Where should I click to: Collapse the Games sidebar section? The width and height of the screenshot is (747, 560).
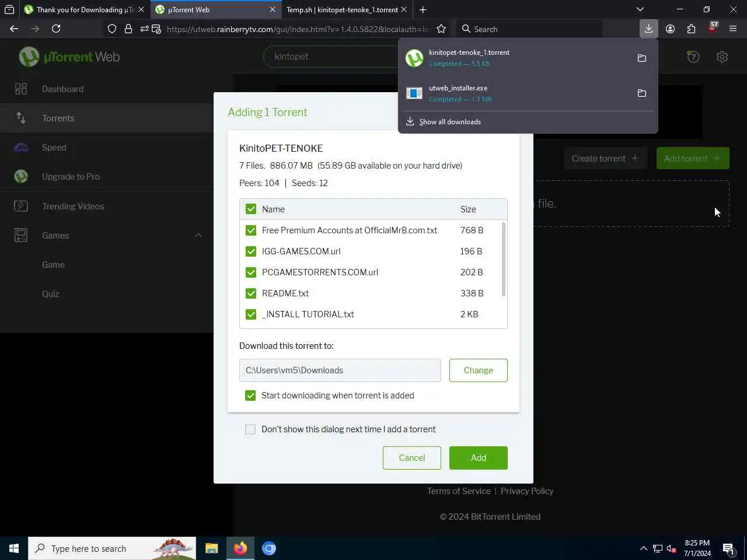point(198,235)
